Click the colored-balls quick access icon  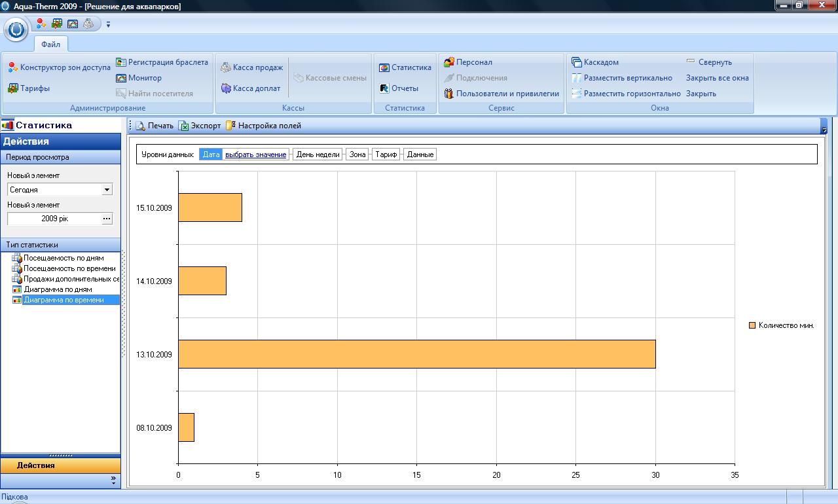(x=41, y=24)
